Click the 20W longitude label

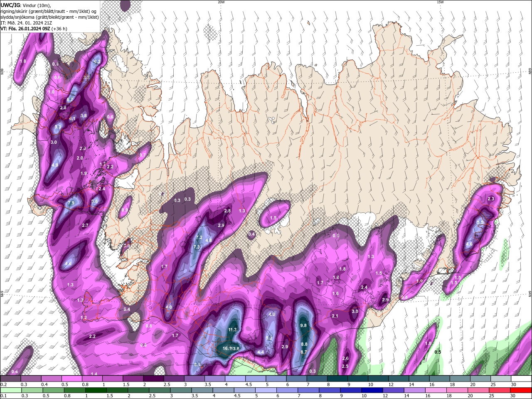221,2
